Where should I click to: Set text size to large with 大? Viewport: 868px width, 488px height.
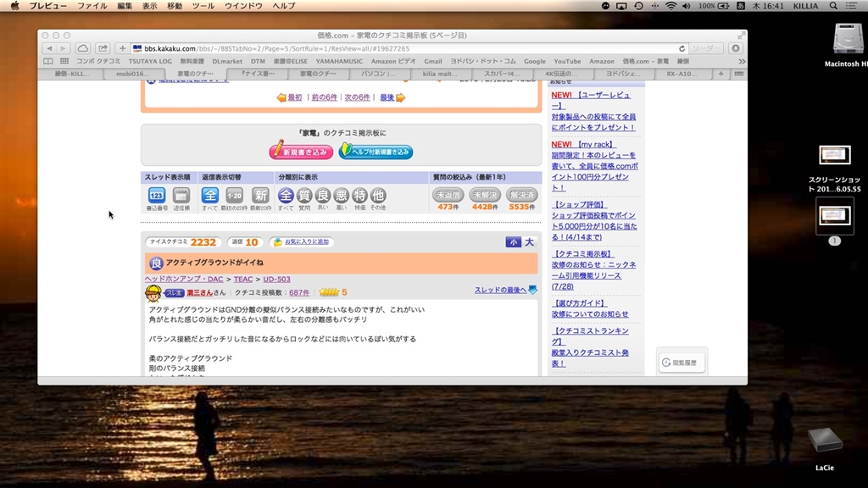point(529,241)
